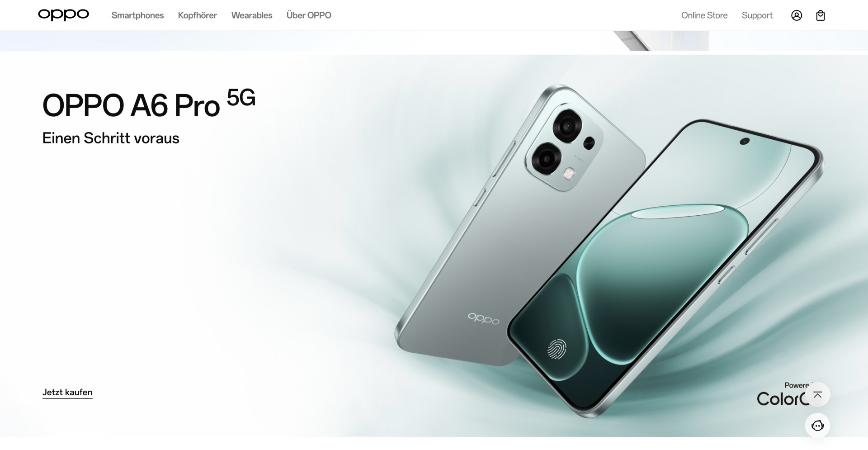Image resolution: width=868 pixels, height=450 pixels.
Task: Click the fingerprint icon on phone screen
Action: click(x=557, y=349)
